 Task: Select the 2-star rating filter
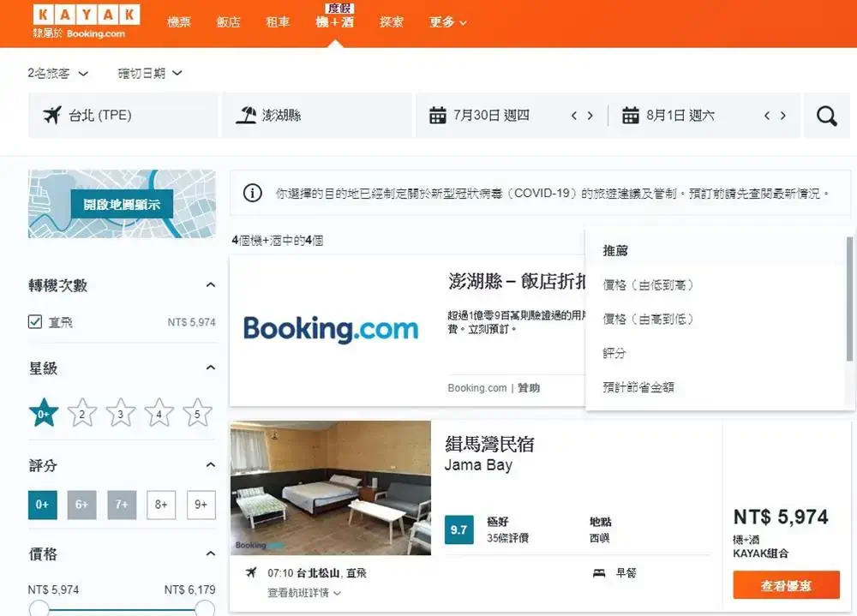click(x=82, y=414)
